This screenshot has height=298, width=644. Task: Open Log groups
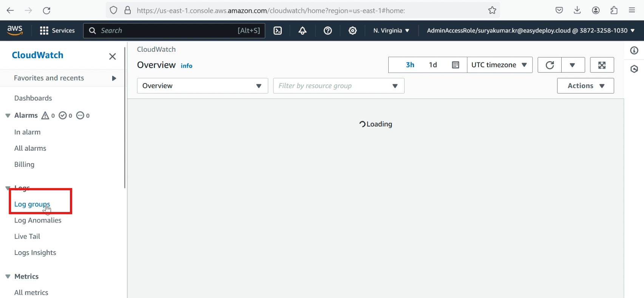32,204
